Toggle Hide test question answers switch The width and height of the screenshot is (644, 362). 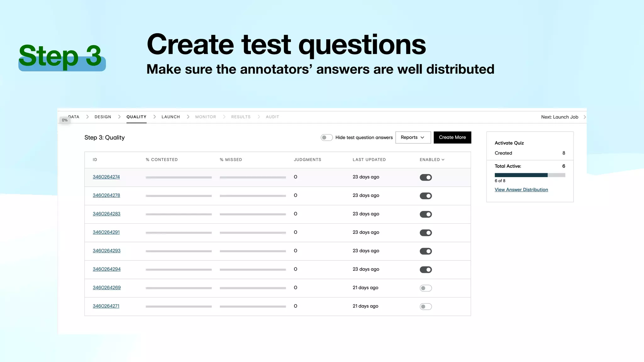click(x=326, y=138)
